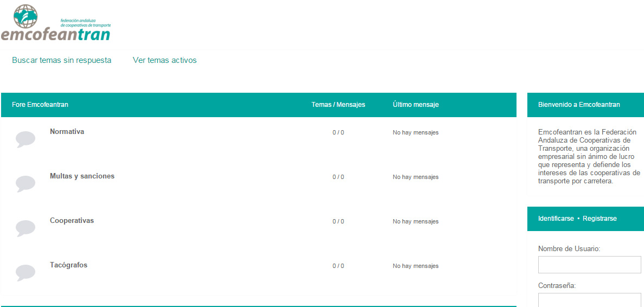Viewport: 644px width, 307px height.
Task: Click the 0 / 0 count for Multas y sanciones
Action: point(339,177)
